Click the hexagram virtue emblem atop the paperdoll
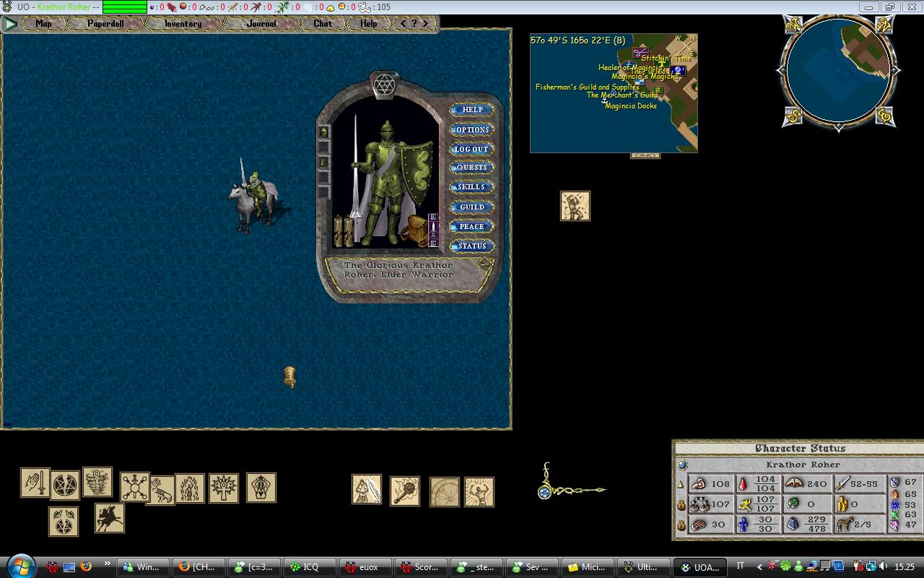Image resolution: width=924 pixels, height=578 pixels. [x=384, y=85]
